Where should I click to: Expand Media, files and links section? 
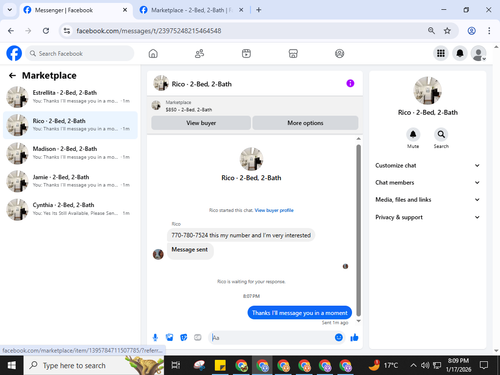pyautogui.click(x=427, y=200)
